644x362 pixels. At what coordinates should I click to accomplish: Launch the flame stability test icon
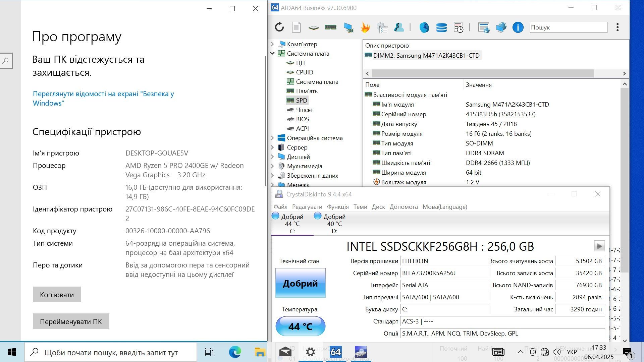(x=365, y=27)
